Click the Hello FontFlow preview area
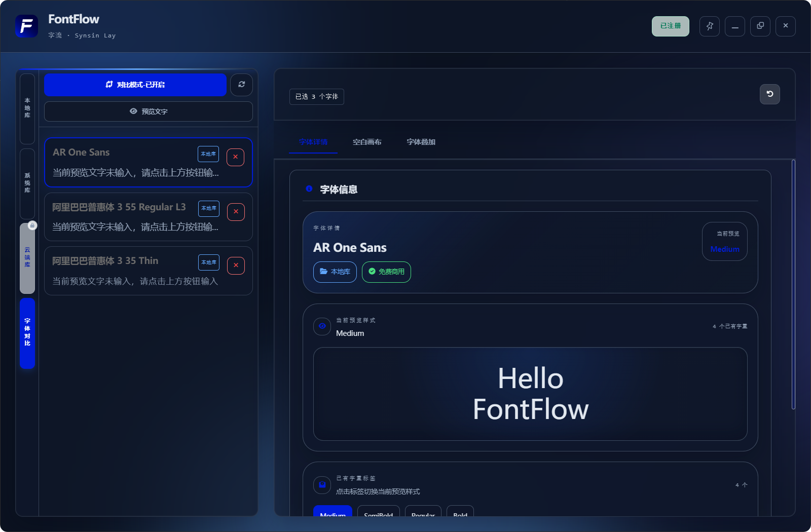This screenshot has height=532, width=811. point(530,394)
